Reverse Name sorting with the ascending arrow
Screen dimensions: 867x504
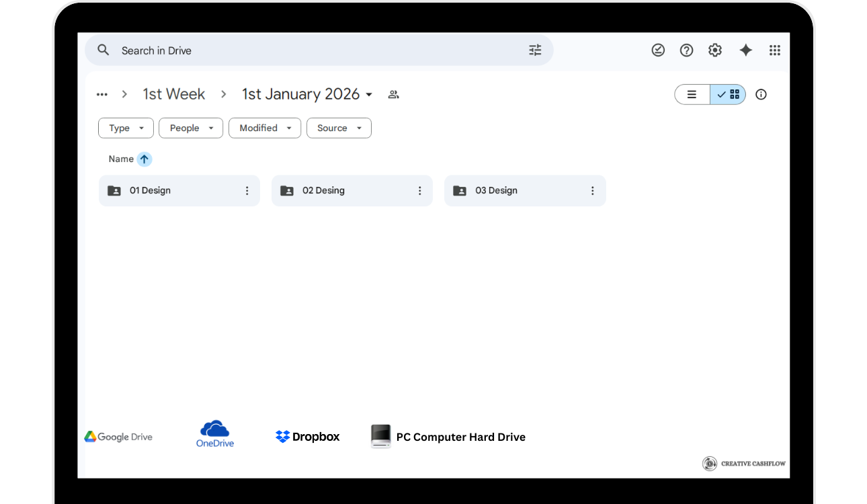point(144,159)
